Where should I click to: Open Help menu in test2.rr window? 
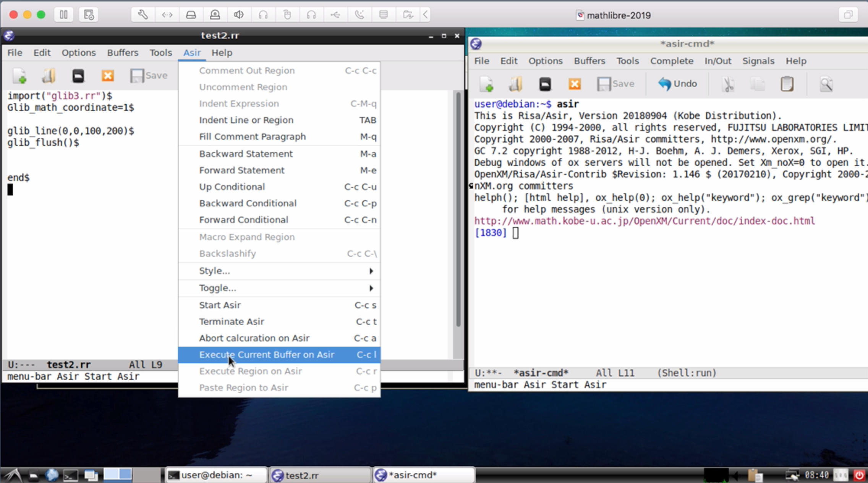[222, 53]
